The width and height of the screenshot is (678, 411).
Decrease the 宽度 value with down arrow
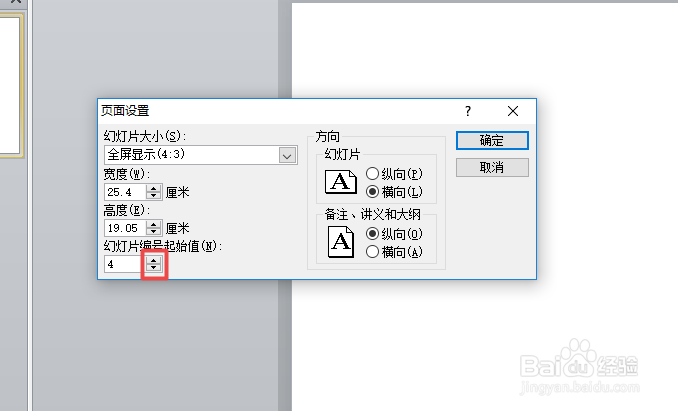point(154,196)
